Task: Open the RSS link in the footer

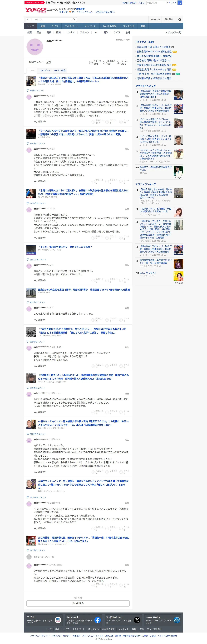Action: pyautogui.click(x=141, y=629)
